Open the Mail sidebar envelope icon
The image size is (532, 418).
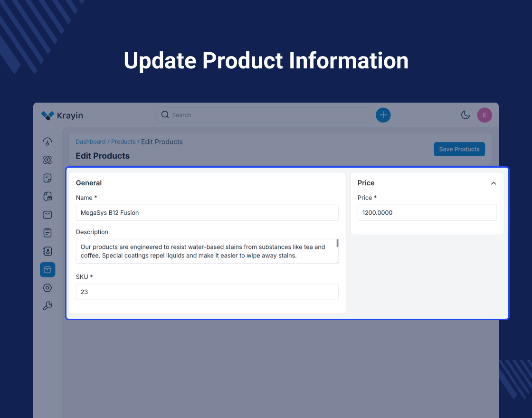click(47, 215)
